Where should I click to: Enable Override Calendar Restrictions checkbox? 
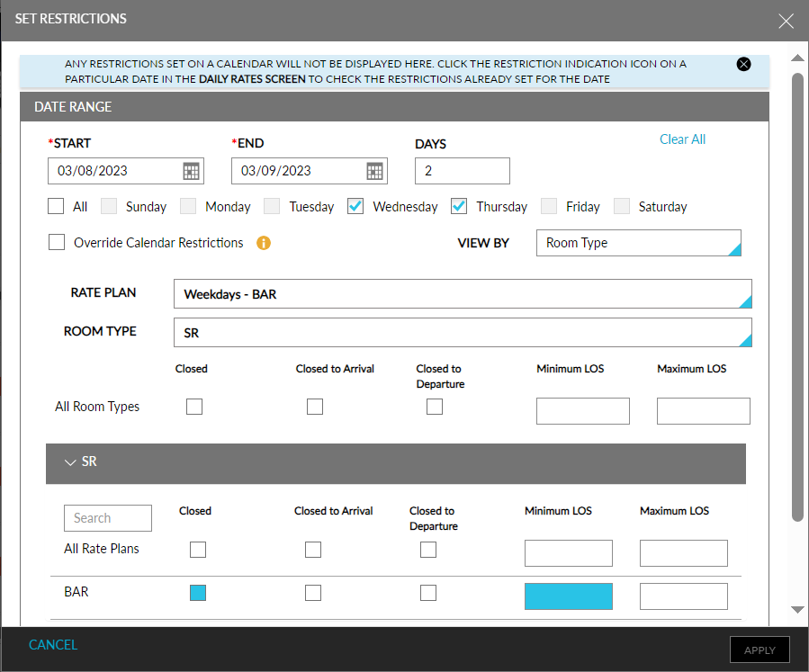coord(56,242)
